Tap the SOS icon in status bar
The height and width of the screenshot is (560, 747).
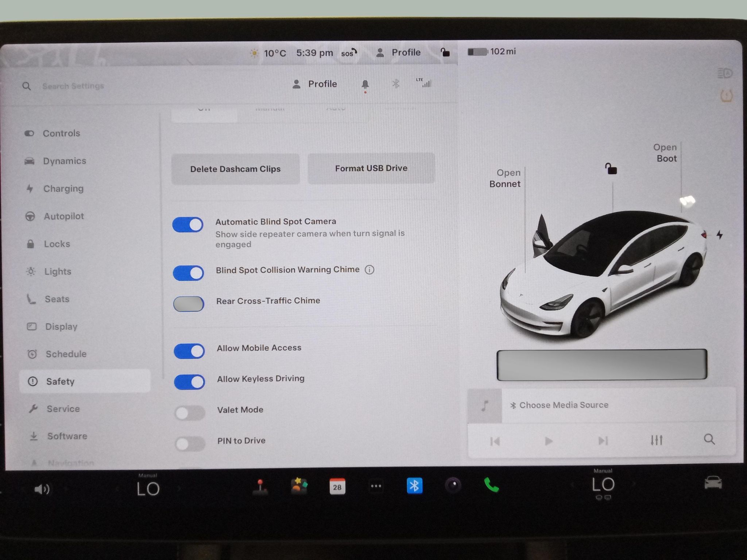[349, 53]
